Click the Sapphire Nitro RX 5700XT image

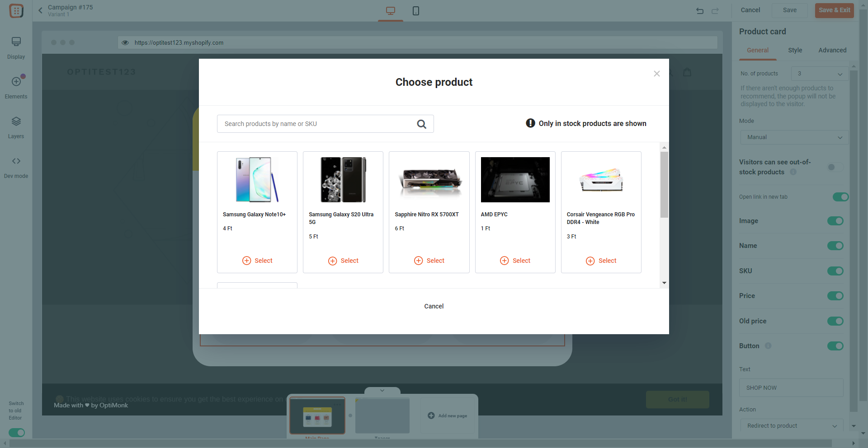pos(429,180)
